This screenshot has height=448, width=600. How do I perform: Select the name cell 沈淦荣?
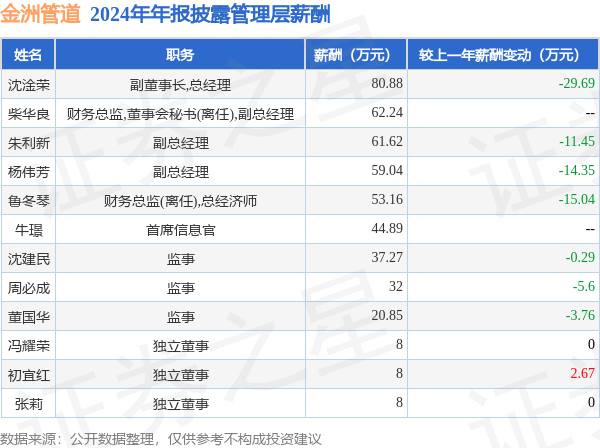tap(29, 85)
